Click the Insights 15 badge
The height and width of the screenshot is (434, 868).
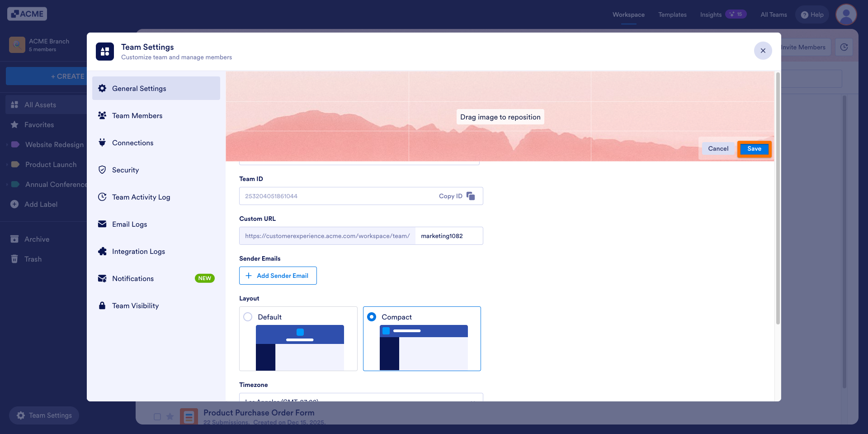[736, 14]
